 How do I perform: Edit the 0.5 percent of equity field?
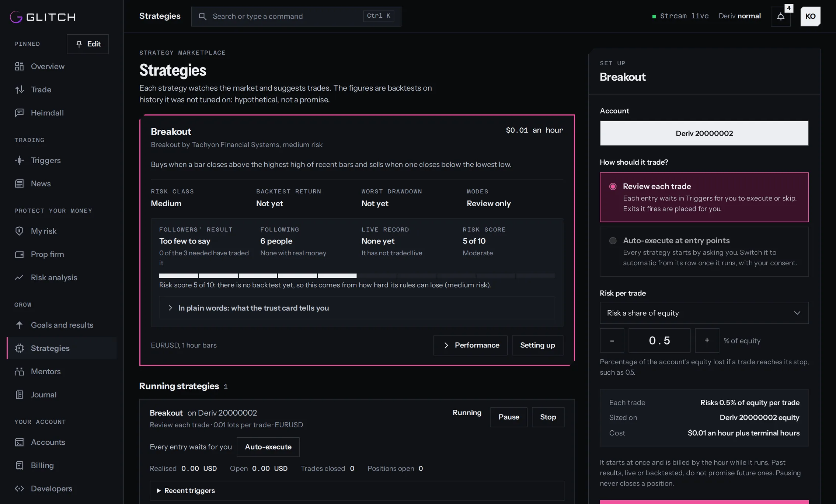pyautogui.click(x=659, y=340)
